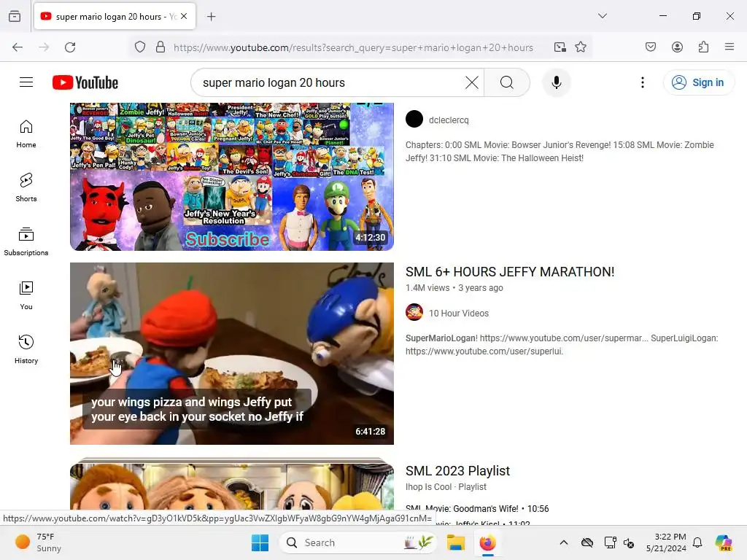Image resolution: width=747 pixels, height=560 pixels.
Task: Show hidden system tray icons chevron
Action: (564, 542)
